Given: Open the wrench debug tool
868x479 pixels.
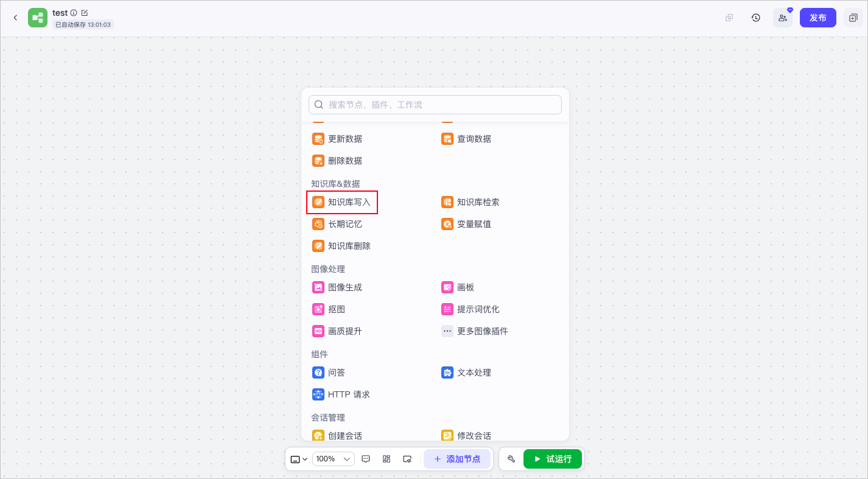Looking at the screenshot, I should (511, 459).
